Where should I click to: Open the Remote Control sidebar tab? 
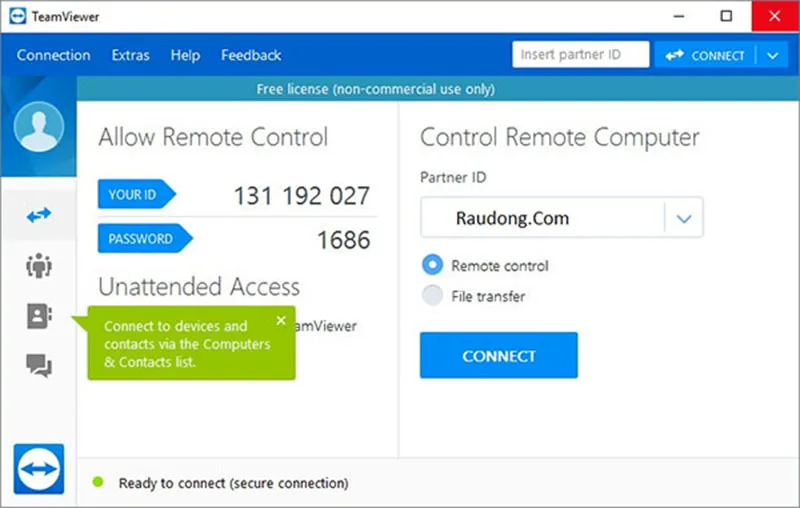[x=39, y=215]
